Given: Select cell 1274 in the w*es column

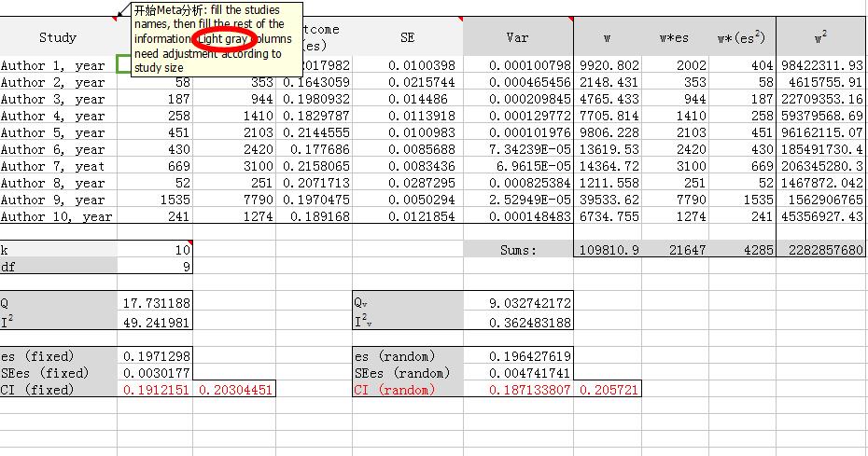Looking at the screenshot, I should tap(675, 216).
